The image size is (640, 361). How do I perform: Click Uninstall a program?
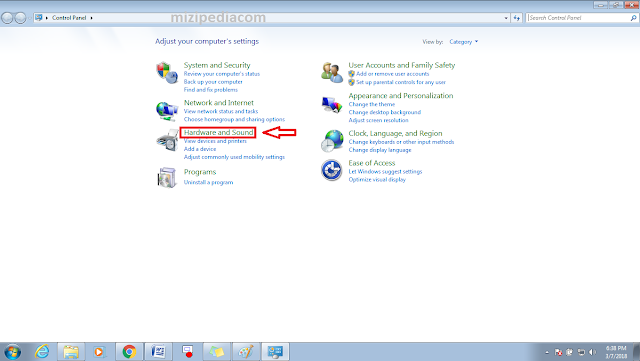pos(209,182)
